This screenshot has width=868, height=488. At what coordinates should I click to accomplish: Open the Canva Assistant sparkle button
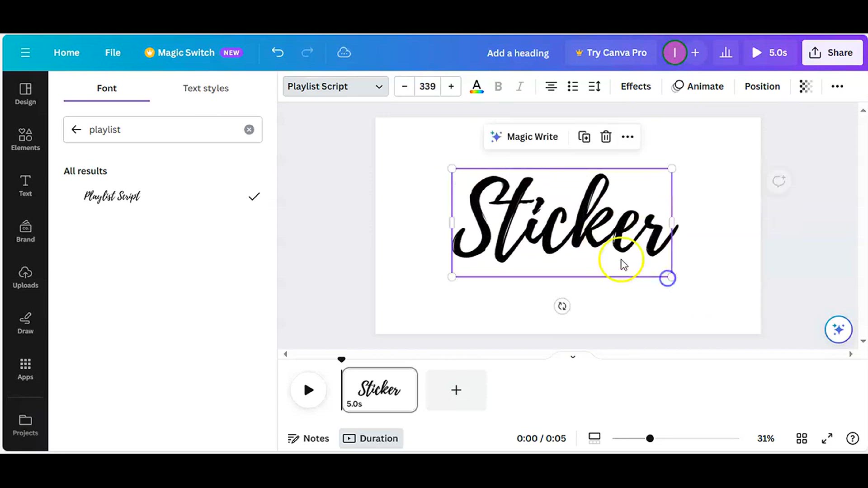click(838, 329)
